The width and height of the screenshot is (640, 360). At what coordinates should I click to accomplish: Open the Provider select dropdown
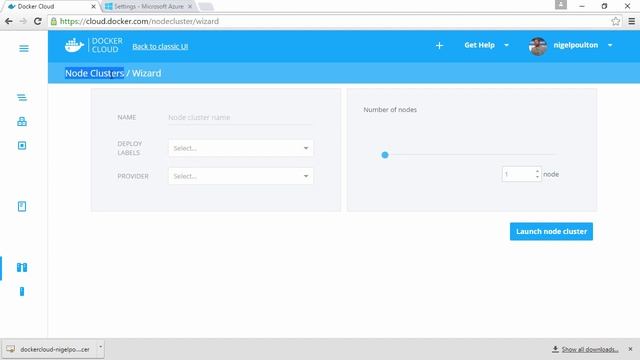241,176
